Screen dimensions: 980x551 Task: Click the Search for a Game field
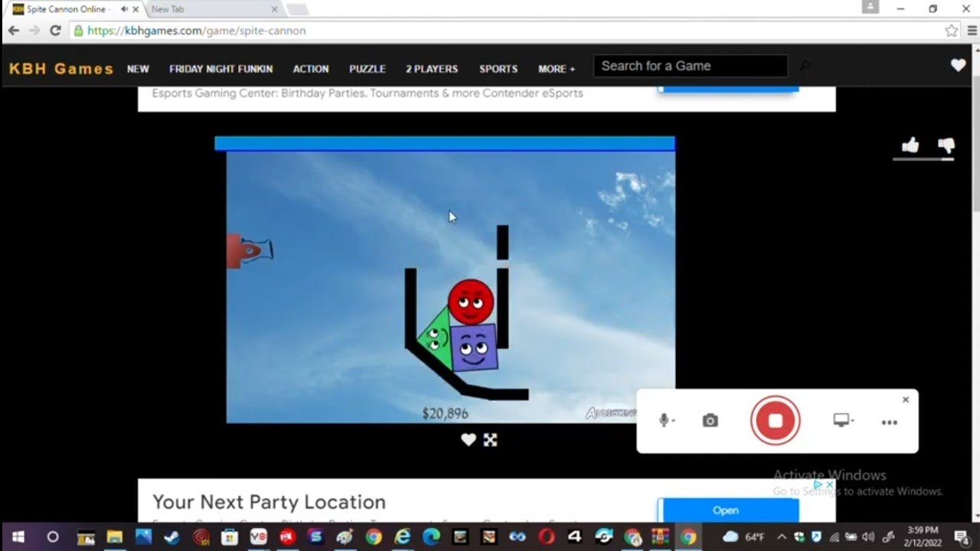coord(690,66)
